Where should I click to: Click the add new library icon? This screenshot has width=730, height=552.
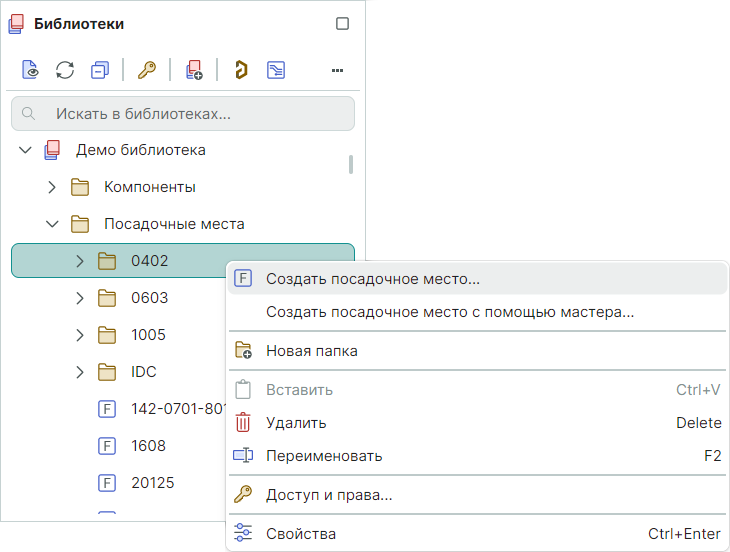tap(194, 70)
